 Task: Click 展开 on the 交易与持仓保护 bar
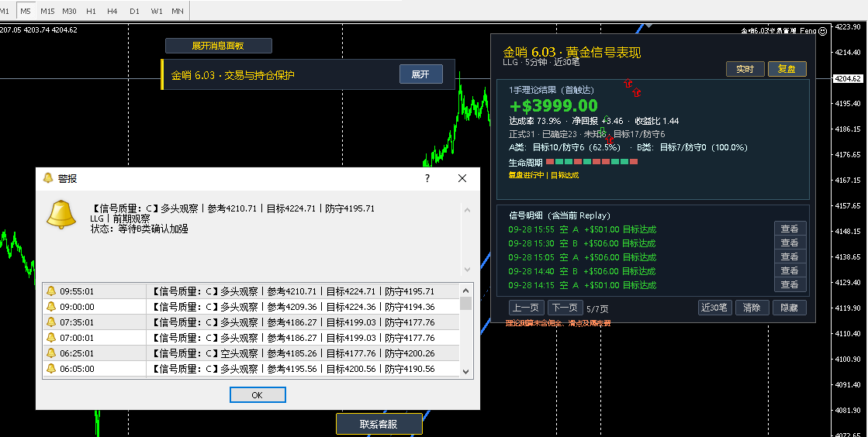(x=420, y=74)
